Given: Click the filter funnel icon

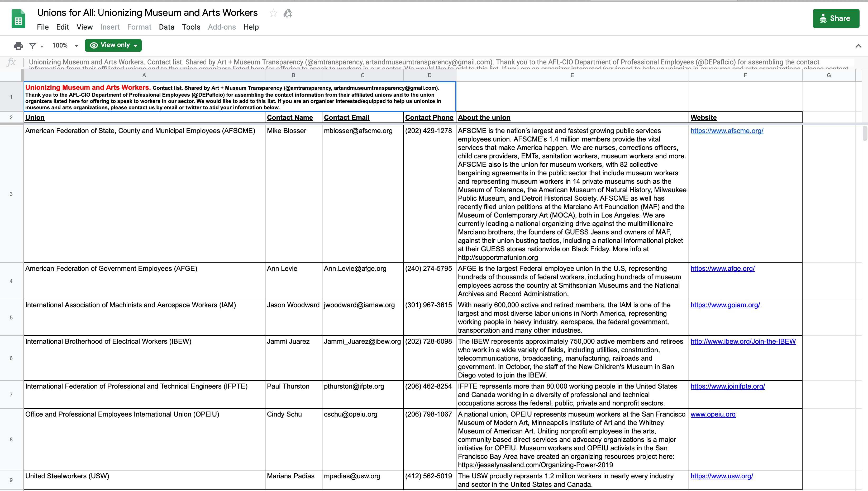Looking at the screenshot, I should coord(33,45).
